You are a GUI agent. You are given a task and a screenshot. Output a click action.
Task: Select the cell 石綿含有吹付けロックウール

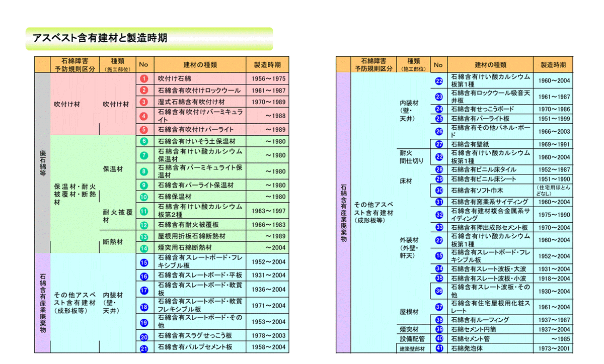[x=200, y=90]
